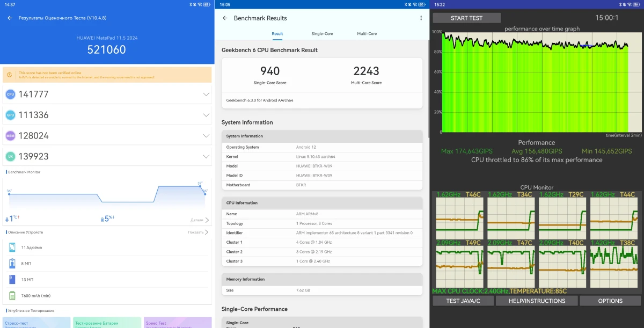Tap the CPU core graph labeled T40C
644x328 pixels.
point(562,267)
